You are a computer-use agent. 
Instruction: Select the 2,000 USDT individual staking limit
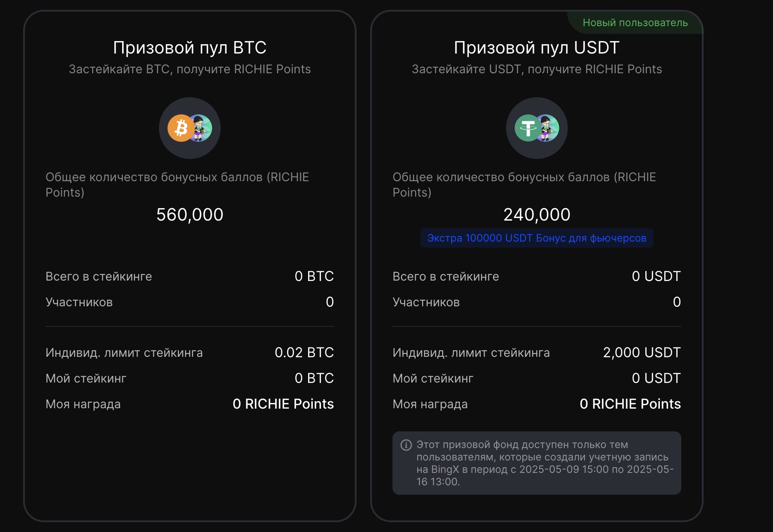coord(642,353)
